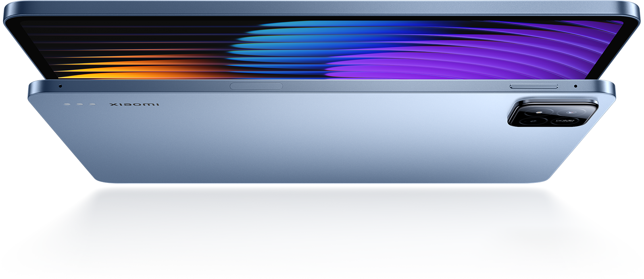Click the camera lens left of the 50MP label
The width and height of the screenshot is (644, 279).
(x=531, y=121)
